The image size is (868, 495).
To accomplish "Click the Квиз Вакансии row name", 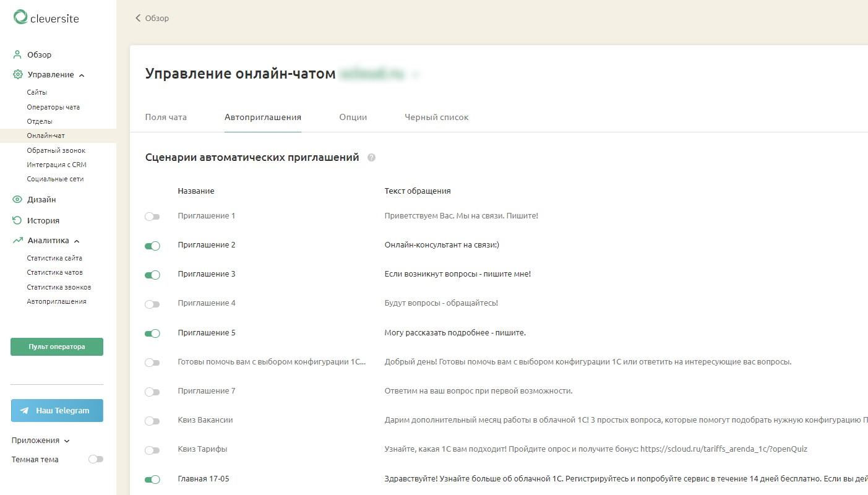I will [x=205, y=420].
